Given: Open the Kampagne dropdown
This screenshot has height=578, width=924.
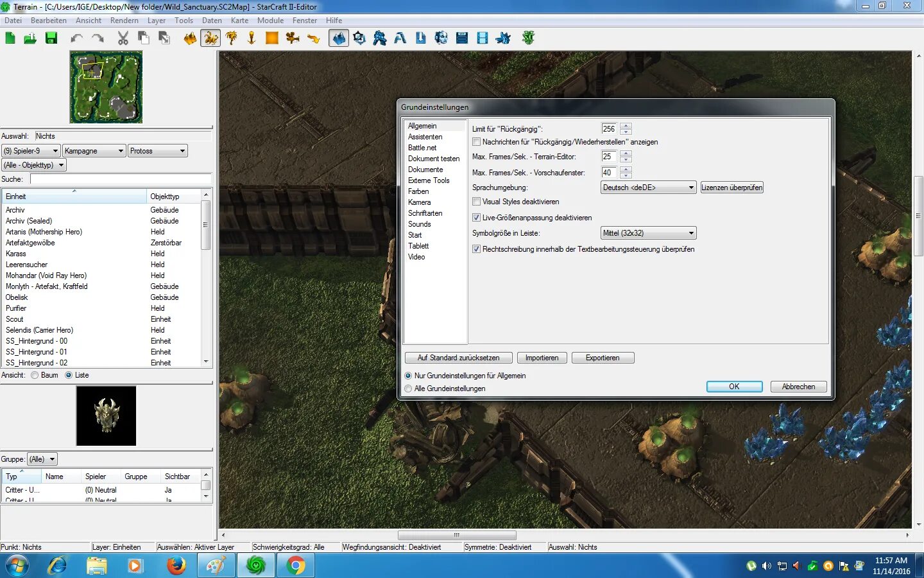Looking at the screenshot, I should pyautogui.click(x=94, y=151).
